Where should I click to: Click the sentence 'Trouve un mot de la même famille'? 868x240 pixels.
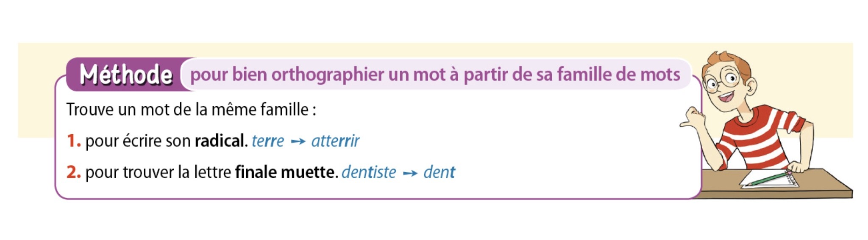(191, 110)
